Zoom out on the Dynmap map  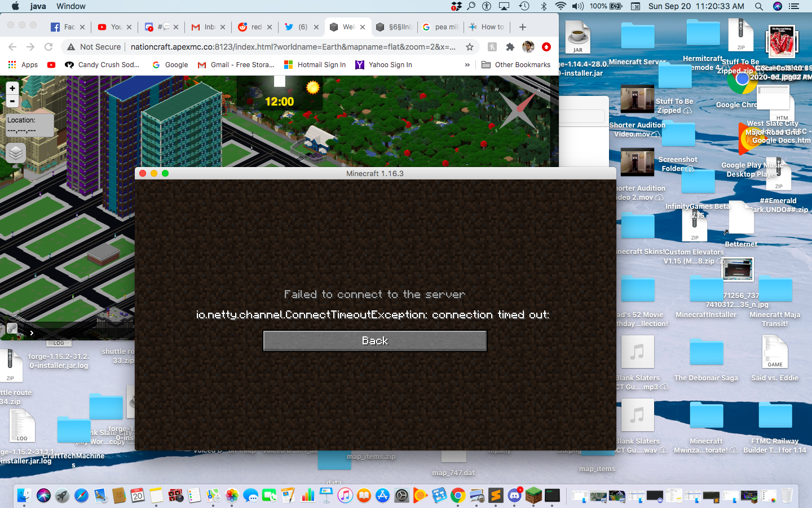click(x=12, y=102)
